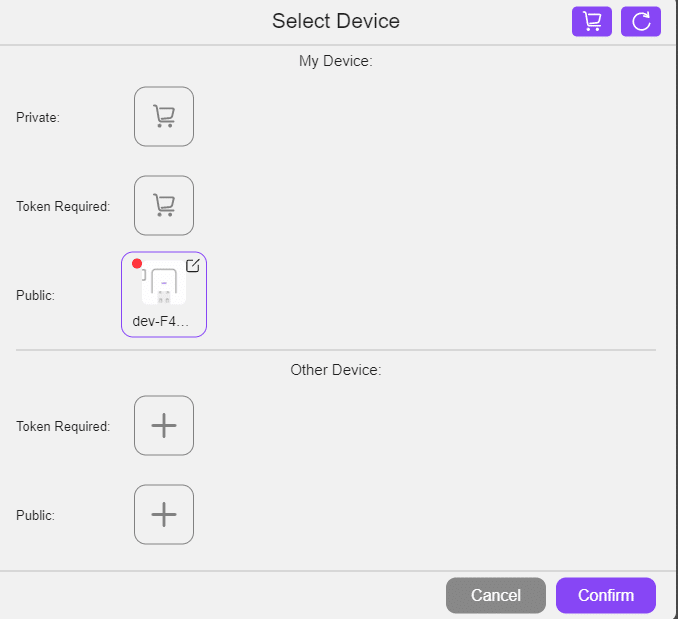
Task: Add a Public device under Other Device
Action: pyautogui.click(x=164, y=515)
